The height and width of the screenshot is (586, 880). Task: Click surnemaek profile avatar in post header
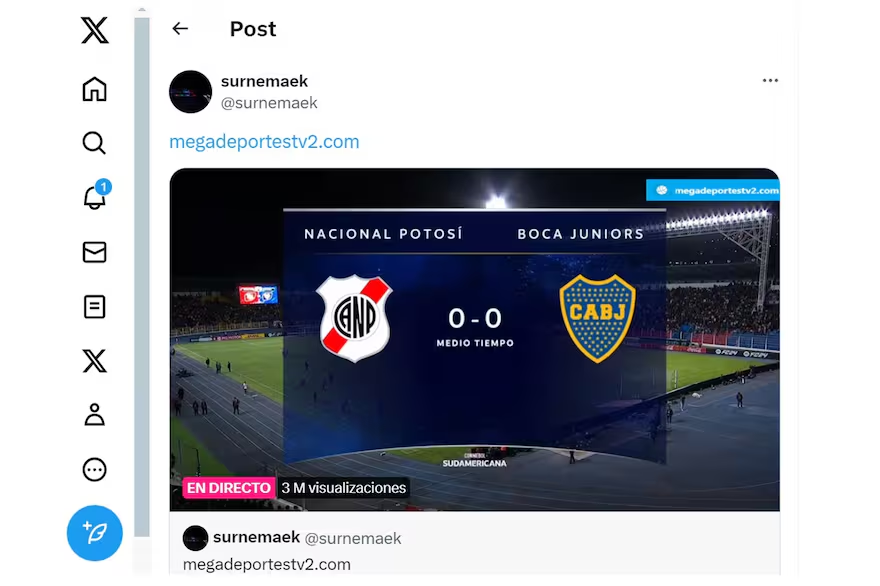[x=190, y=91]
